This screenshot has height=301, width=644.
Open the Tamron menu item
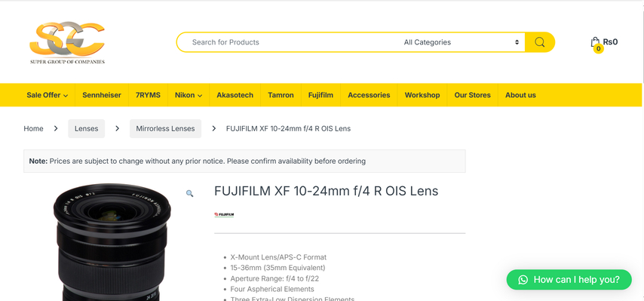281,95
